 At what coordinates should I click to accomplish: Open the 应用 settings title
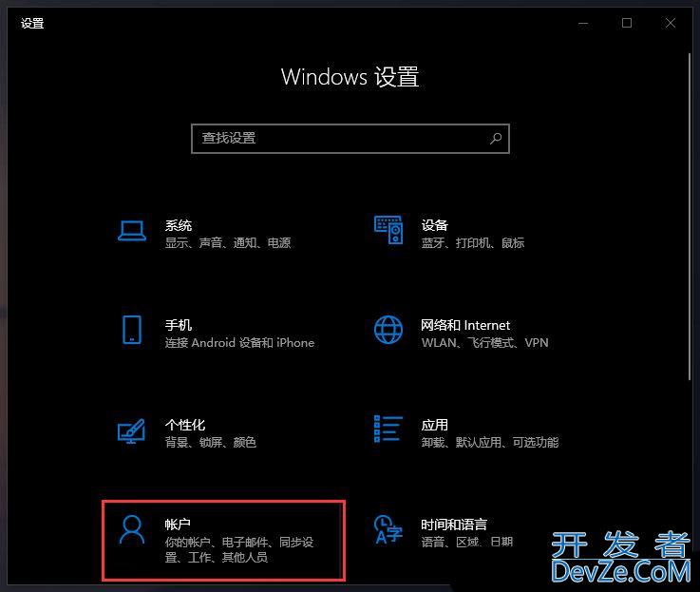[435, 425]
